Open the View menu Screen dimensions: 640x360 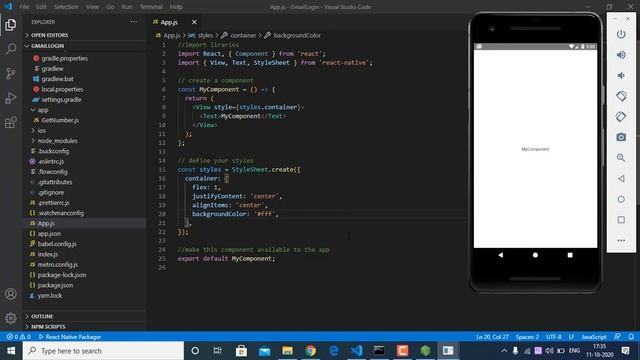coord(92,7)
